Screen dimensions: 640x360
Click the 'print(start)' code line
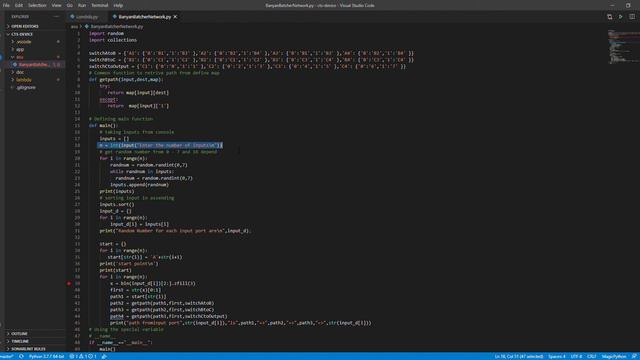(x=116, y=270)
